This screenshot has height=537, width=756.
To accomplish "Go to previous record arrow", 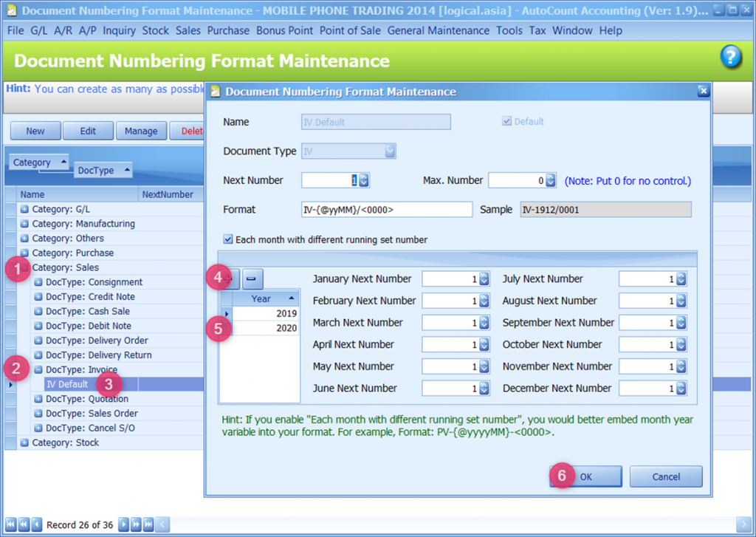I will 37,524.
